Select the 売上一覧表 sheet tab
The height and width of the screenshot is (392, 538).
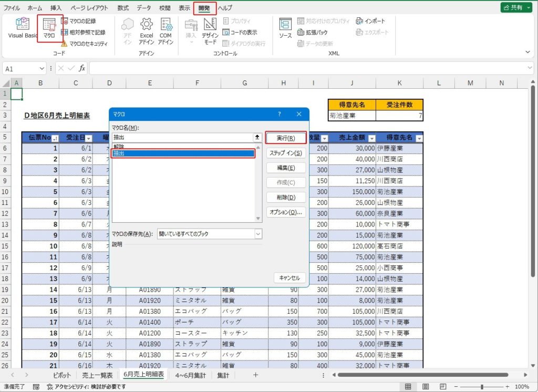(97, 375)
